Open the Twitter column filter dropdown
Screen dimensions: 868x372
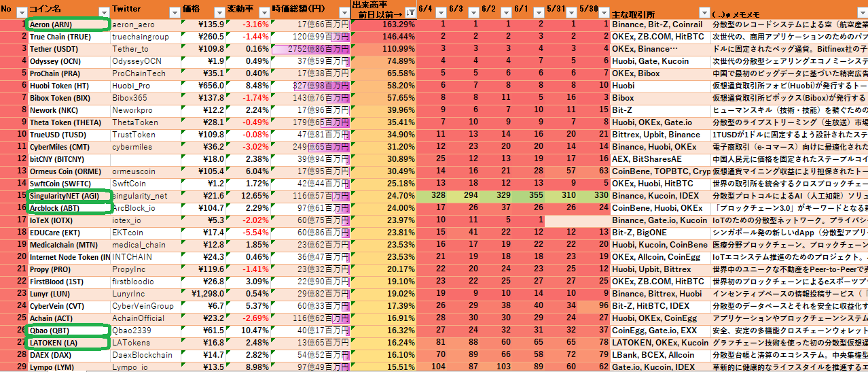click(x=174, y=12)
